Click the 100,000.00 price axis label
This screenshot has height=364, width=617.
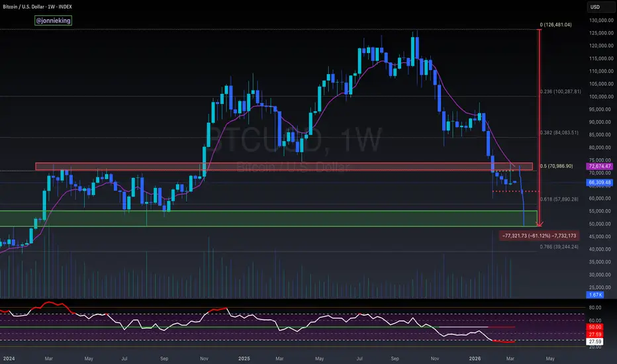tap(601, 97)
